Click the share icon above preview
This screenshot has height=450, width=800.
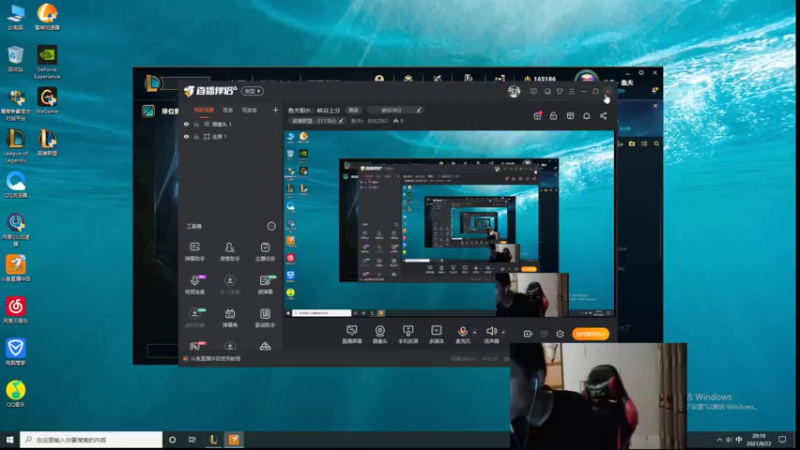[x=604, y=116]
